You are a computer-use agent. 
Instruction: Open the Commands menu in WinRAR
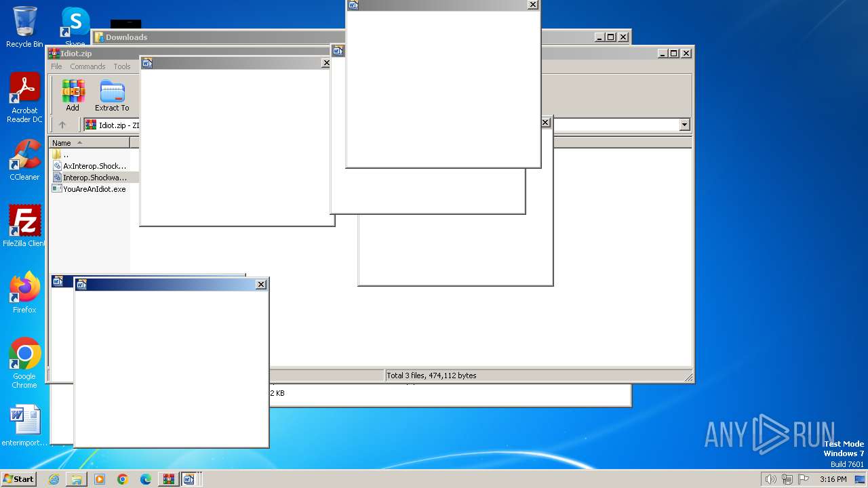click(x=87, y=66)
